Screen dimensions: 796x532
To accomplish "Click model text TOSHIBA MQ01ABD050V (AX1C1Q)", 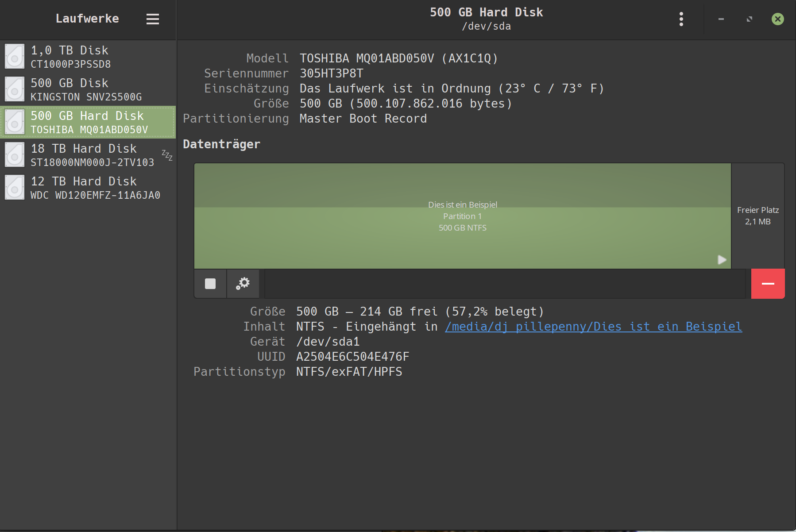I will tap(399, 58).
